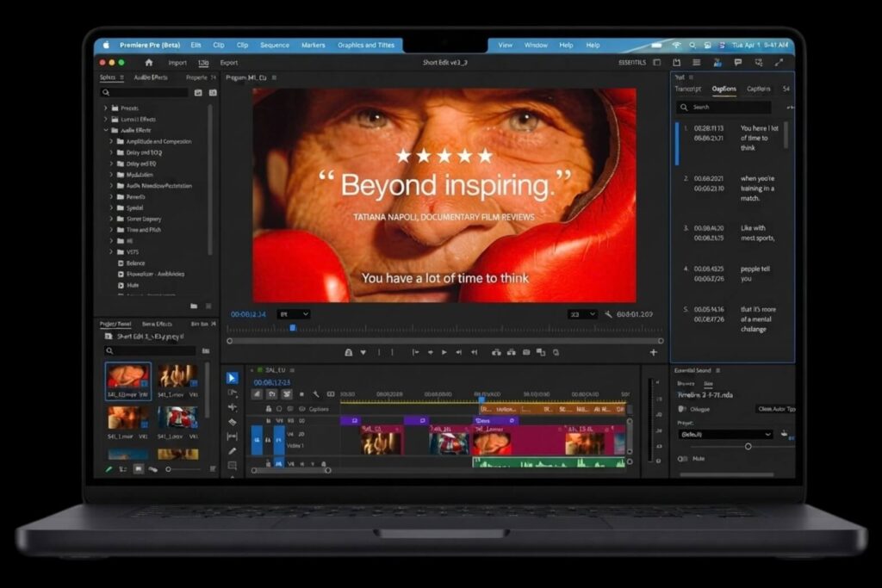This screenshot has height=588, width=882.
Task: Toggle the blue source patch on video track
Action: pyautogui.click(x=257, y=440)
